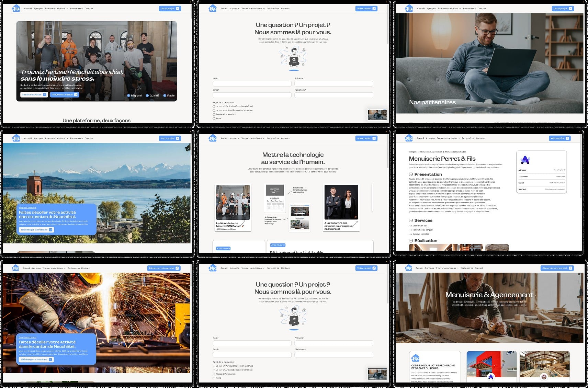Click 'Menuiserie & Agencement' in the breadcrumb trail
This screenshot has width=588, height=388.
coord(431,152)
